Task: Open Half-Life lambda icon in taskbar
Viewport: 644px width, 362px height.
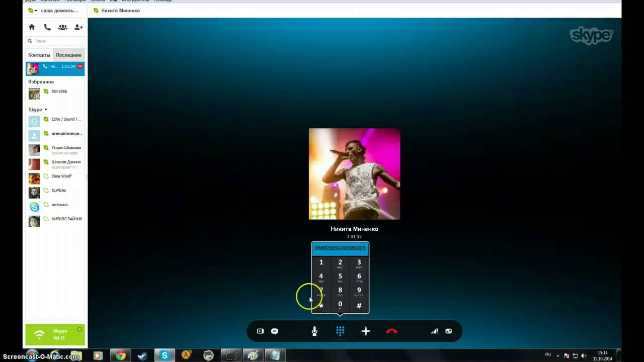Action: pyautogui.click(x=186, y=355)
